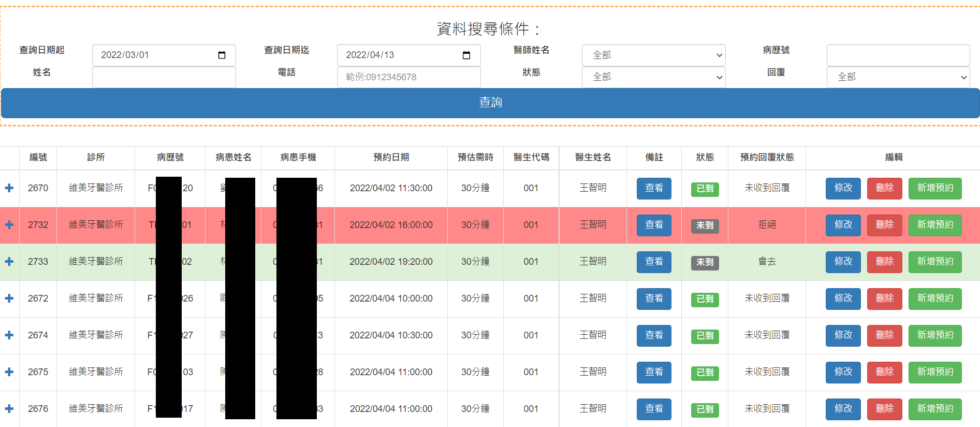Edit appointment 2670 with 修改
The width and height of the screenshot is (980, 427).
843,188
